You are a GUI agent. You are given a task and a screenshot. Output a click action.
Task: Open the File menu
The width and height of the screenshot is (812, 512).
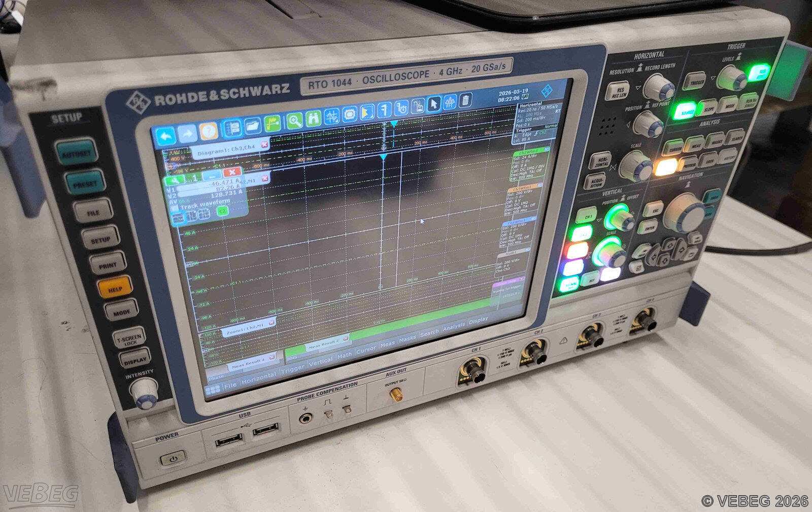230,385
